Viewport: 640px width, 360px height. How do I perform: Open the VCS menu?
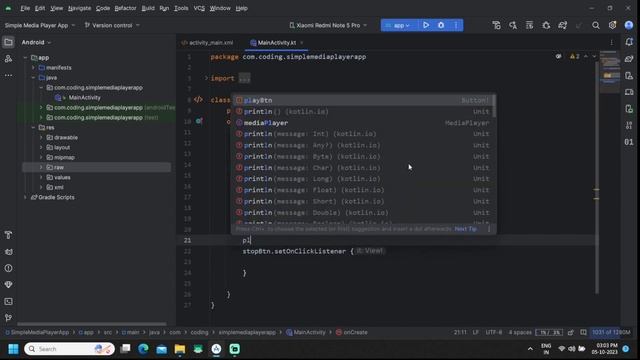pos(199,8)
